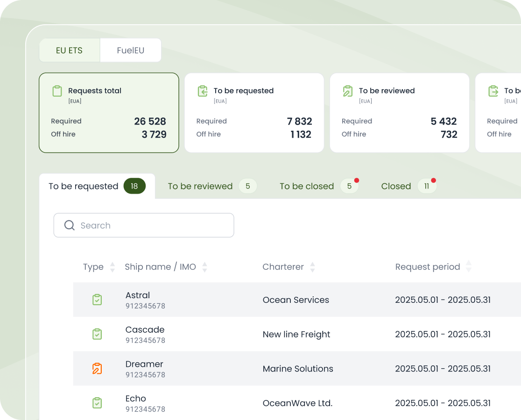Sort by Charterer column arrows
Image resolution: width=521 pixels, height=420 pixels.
coord(312,267)
